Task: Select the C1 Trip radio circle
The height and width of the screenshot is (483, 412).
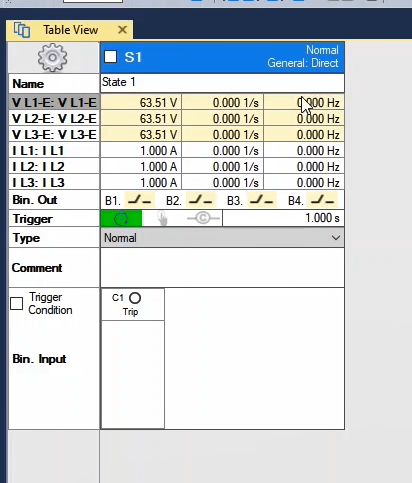Action: pos(135,298)
